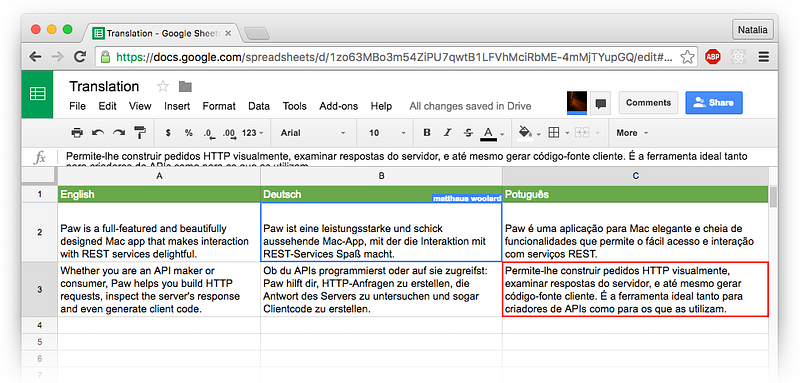
Task: Click the blue Share button
Action: [x=713, y=103]
